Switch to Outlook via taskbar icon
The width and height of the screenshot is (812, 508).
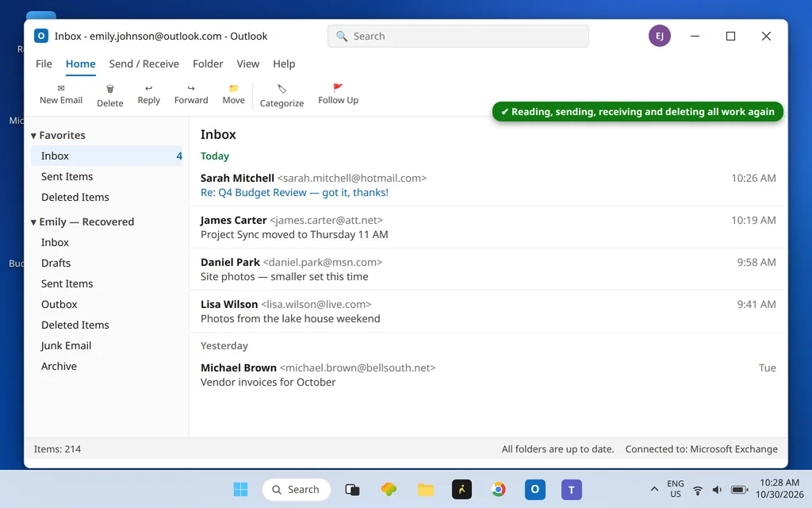click(x=535, y=489)
